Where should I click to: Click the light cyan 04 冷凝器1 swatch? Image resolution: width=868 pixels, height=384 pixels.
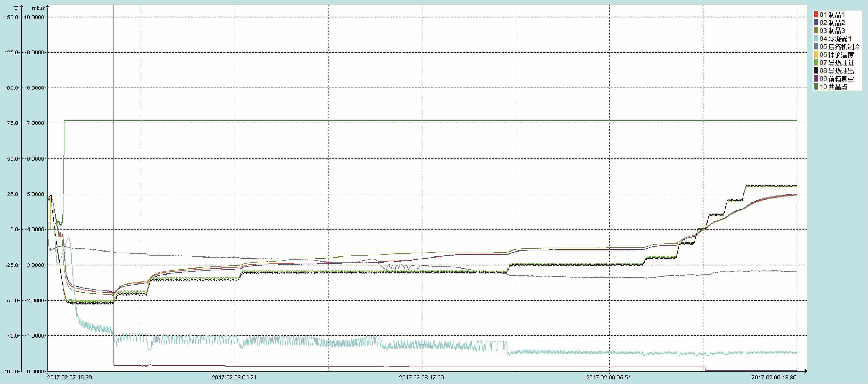pyautogui.click(x=816, y=39)
